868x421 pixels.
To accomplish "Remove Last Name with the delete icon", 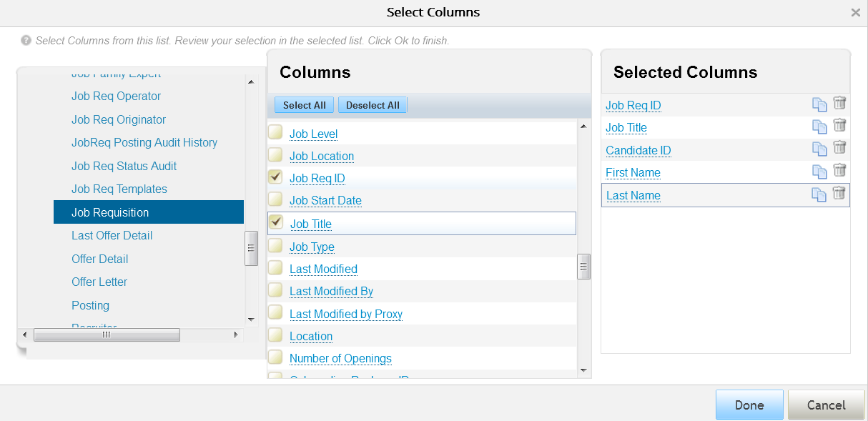I will [x=839, y=195].
